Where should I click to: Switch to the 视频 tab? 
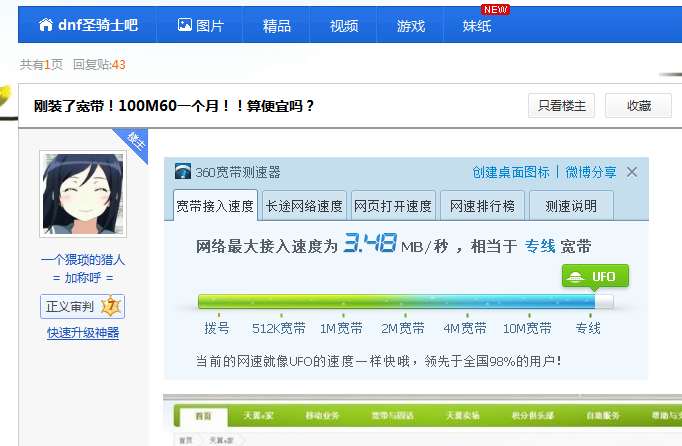point(344,26)
